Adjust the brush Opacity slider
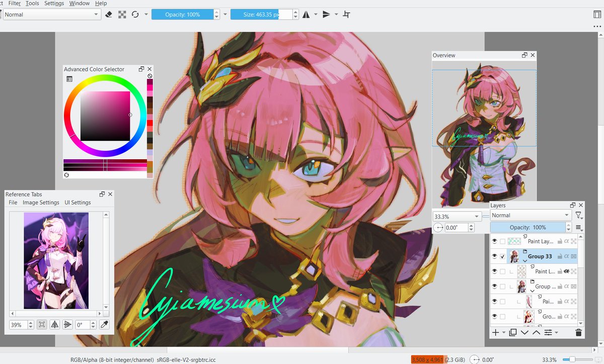The width and height of the screenshot is (604, 364). click(x=182, y=15)
